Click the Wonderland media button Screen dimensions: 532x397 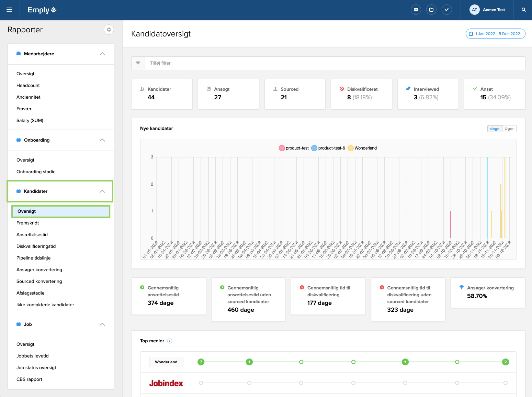click(166, 362)
